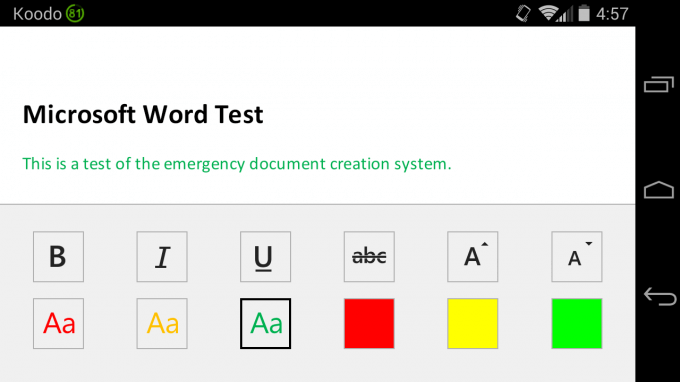Select red Aa font color
The width and height of the screenshot is (680, 382).
tap(59, 323)
